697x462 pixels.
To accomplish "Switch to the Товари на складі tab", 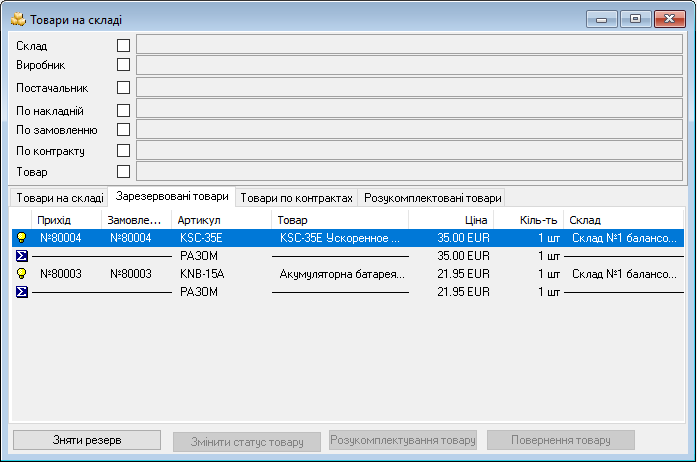I will (x=59, y=198).
